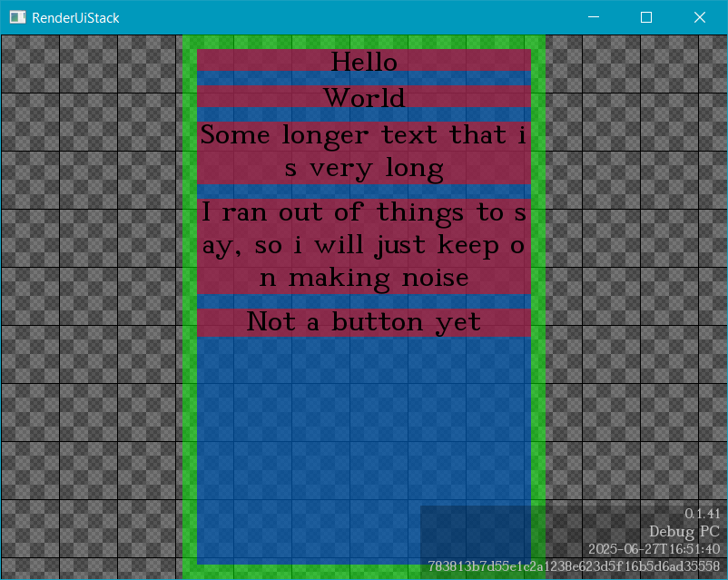This screenshot has width=728, height=580.
Task: Click the RenderUiStack app icon in title bar
Action: pos(16,17)
